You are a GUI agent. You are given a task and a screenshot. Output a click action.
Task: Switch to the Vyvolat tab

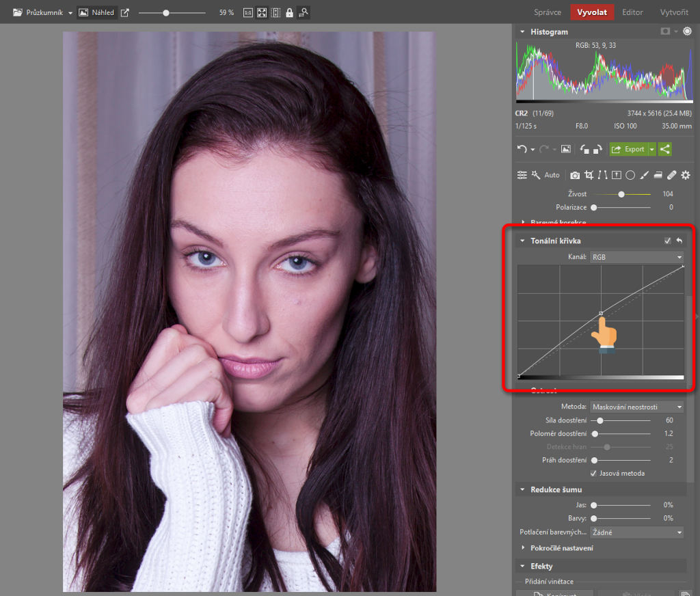click(592, 12)
